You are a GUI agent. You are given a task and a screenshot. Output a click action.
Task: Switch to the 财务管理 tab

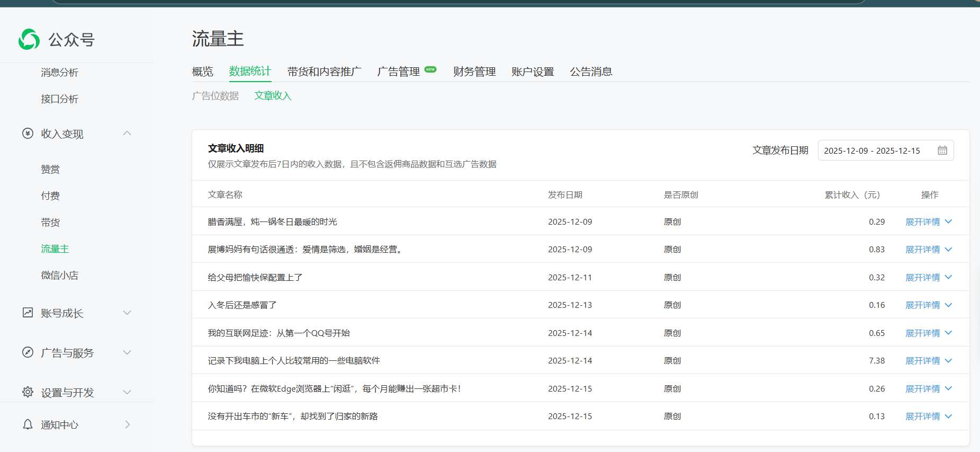click(474, 72)
